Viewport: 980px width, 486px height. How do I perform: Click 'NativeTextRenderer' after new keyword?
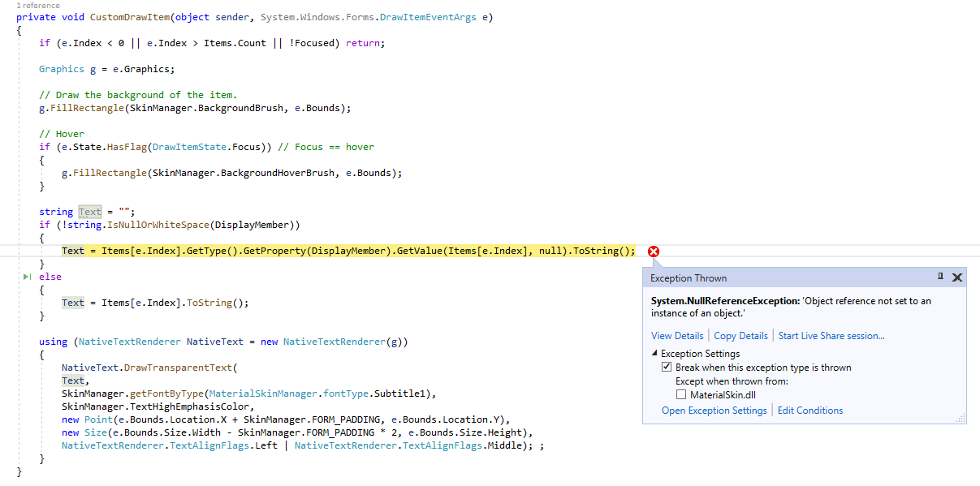(334, 342)
